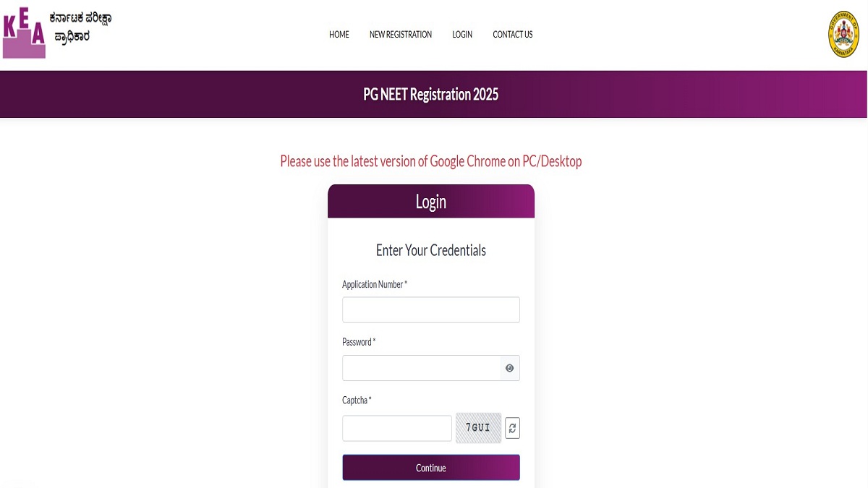This screenshot has width=868, height=488.
Task: Click the 7GUI captcha image
Action: tap(478, 428)
